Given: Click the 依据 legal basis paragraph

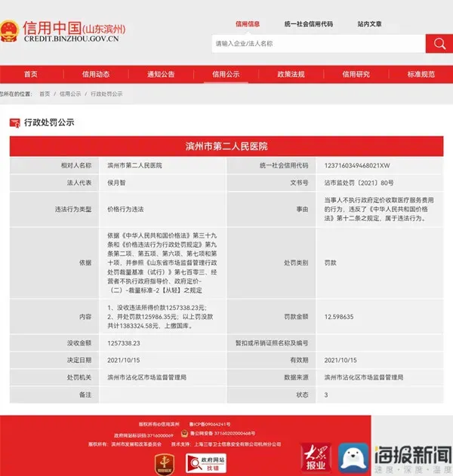Looking at the screenshot, I should click(x=162, y=263).
